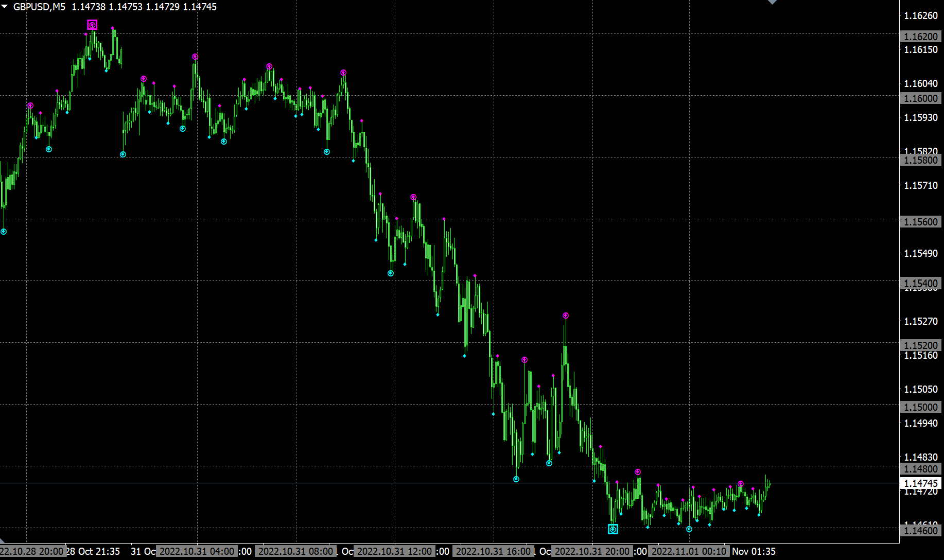Click the 1.15050 price scale label
944x560 pixels.
921,389
